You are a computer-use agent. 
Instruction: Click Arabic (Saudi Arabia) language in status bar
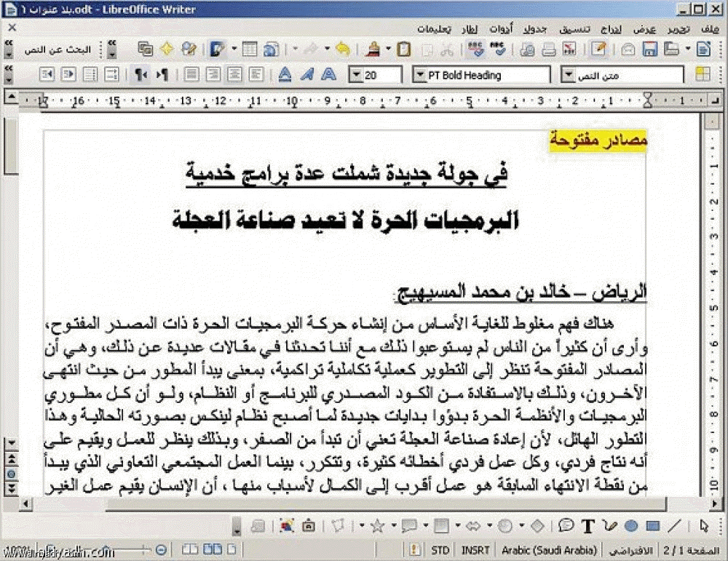tap(549, 550)
